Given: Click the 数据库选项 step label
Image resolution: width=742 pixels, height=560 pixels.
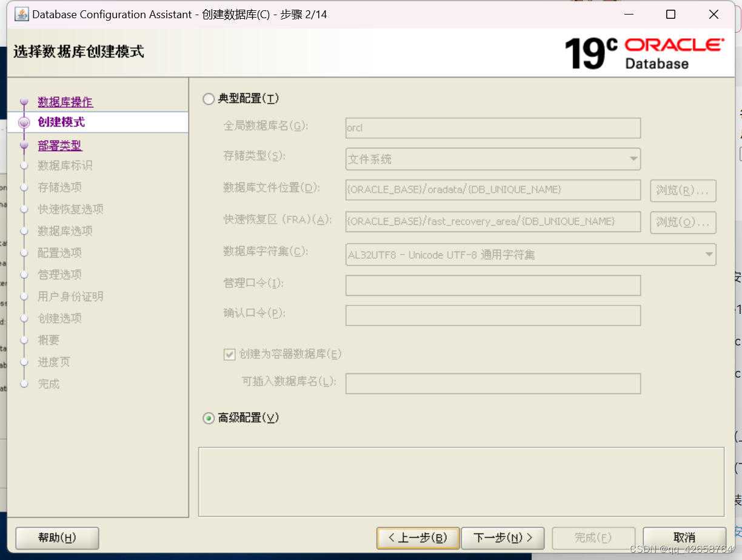Looking at the screenshot, I should point(65,231).
